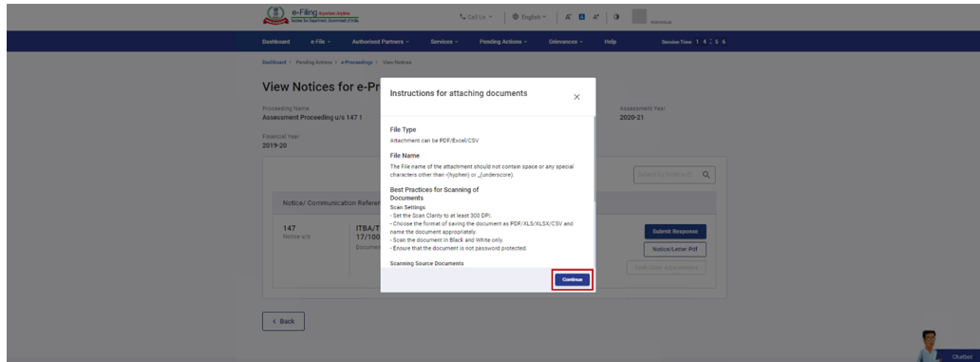Click the search magnifier icon
This screenshot has width=980, height=362.
click(706, 175)
